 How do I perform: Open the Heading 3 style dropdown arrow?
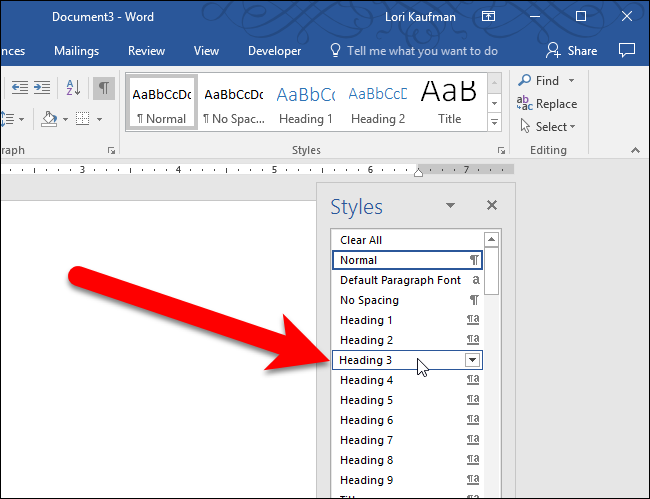tap(473, 360)
